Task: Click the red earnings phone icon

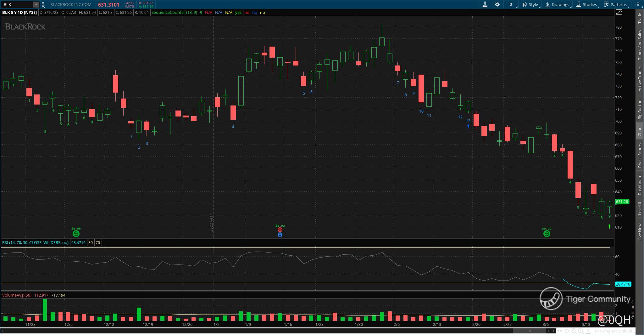Action: [280, 230]
